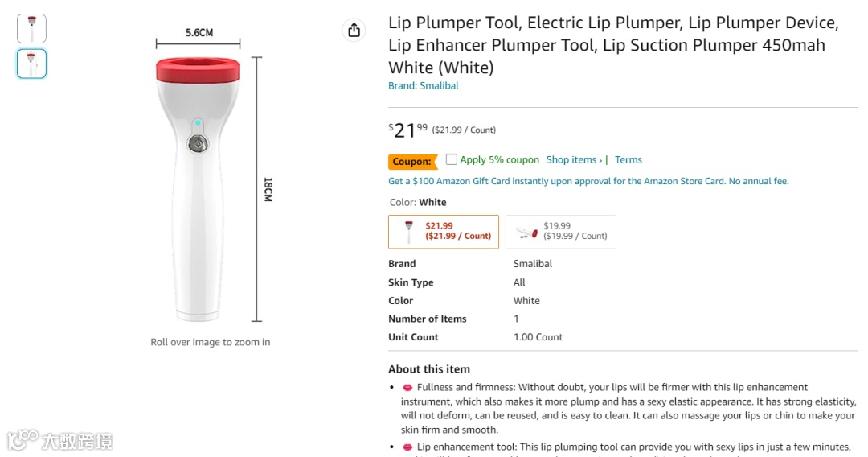868x457 pixels.
Task: Click the lips emoji before "Lip enhancement tool"
Action: click(x=407, y=447)
